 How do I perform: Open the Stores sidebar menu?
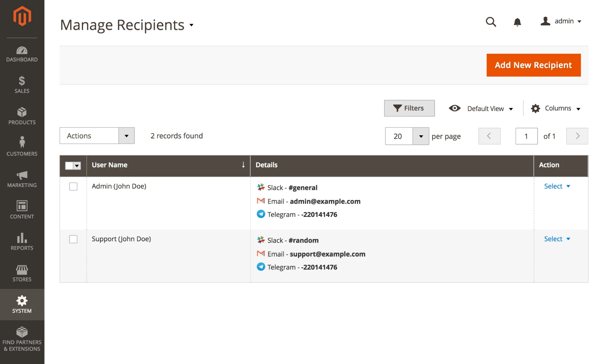(x=22, y=273)
